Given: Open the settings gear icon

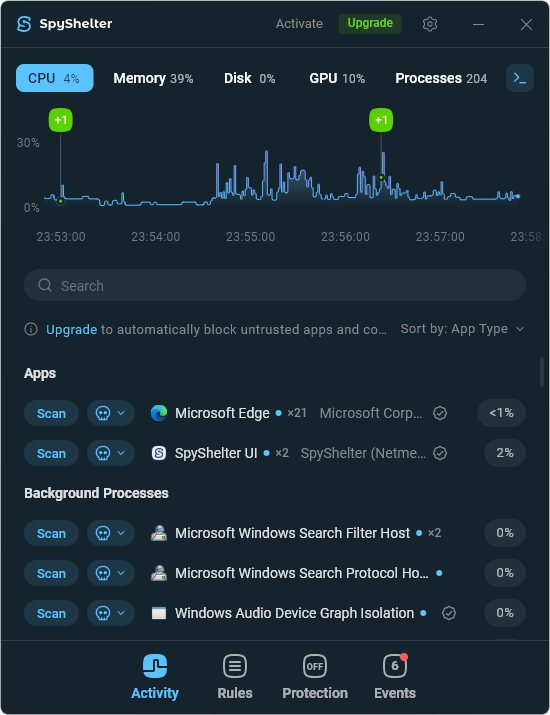Looking at the screenshot, I should [430, 24].
